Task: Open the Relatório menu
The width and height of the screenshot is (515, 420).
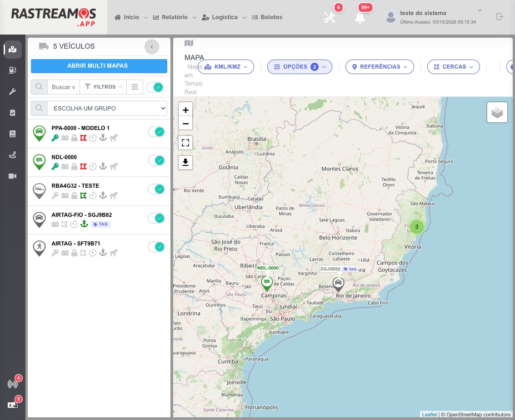Action: 175,17
